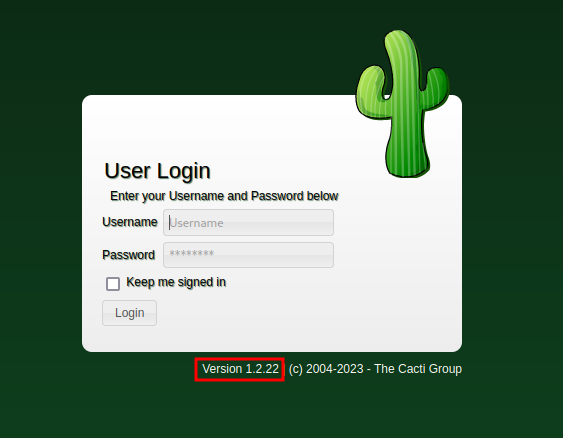Click the Enter your Username and Password text
This screenshot has width=563, height=438.
point(224,196)
